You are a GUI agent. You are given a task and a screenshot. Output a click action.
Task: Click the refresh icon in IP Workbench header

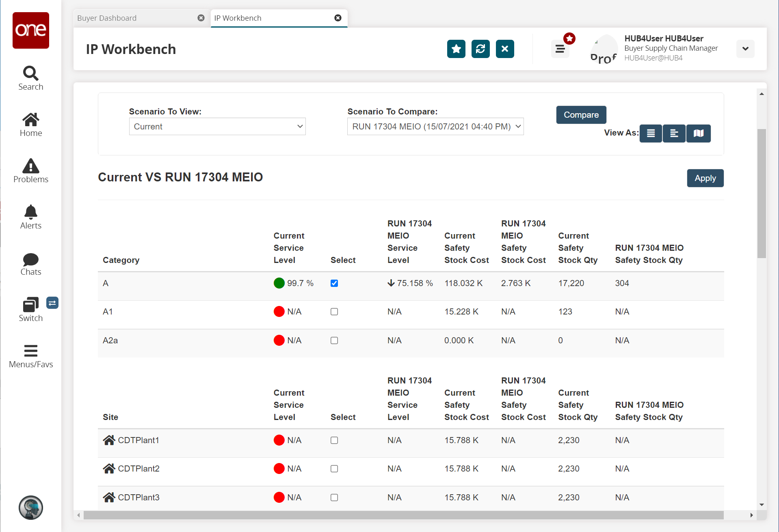click(480, 49)
